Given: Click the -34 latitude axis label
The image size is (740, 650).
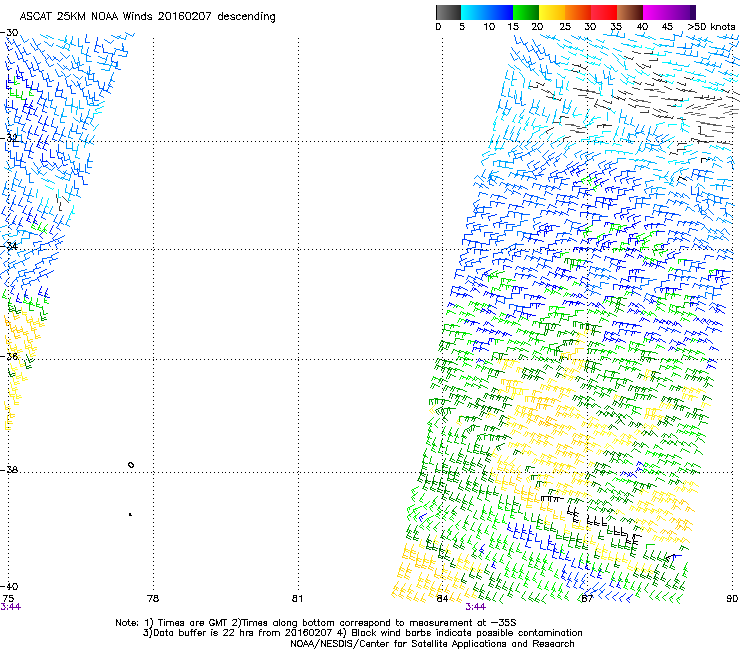Looking at the screenshot, I should [9, 246].
